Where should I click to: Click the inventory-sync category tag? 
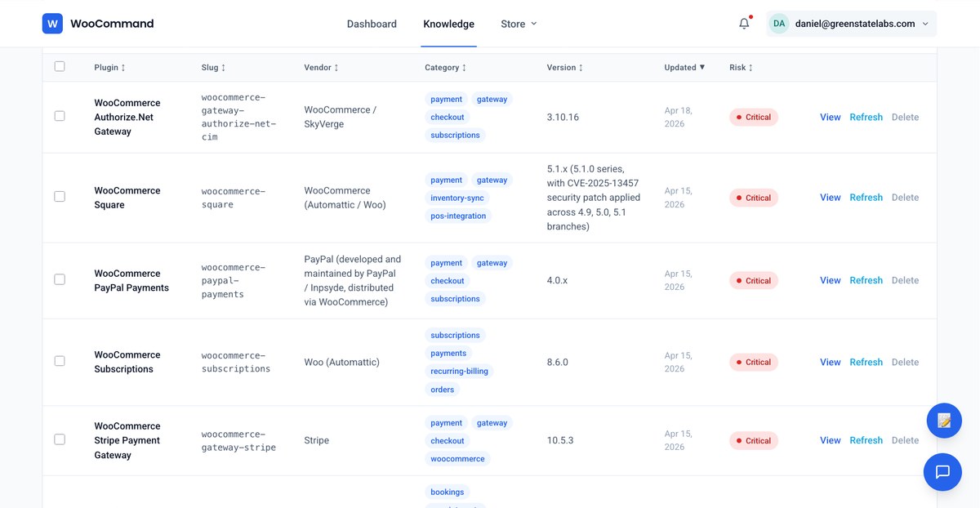coord(457,198)
